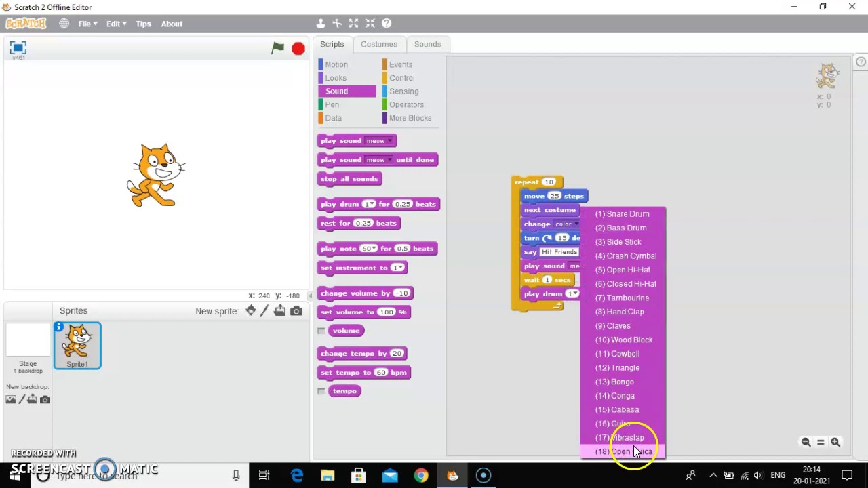Click the language globe icon
This screenshot has width=868, height=488.
tap(64, 24)
